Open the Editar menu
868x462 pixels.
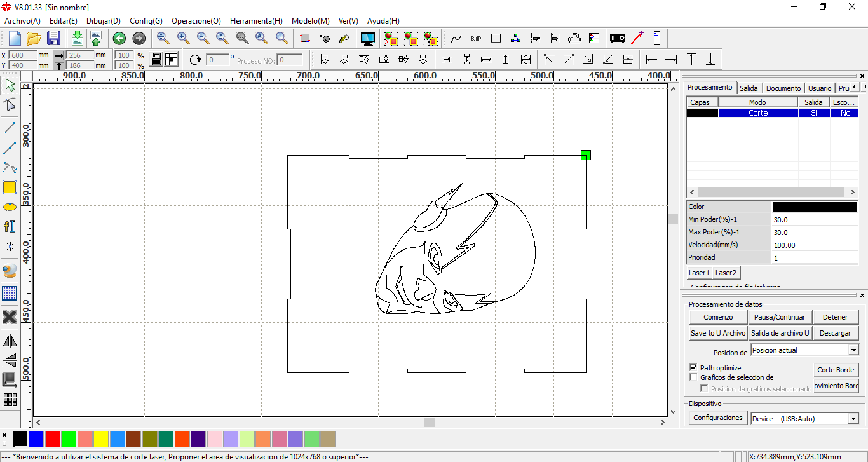click(64, 21)
